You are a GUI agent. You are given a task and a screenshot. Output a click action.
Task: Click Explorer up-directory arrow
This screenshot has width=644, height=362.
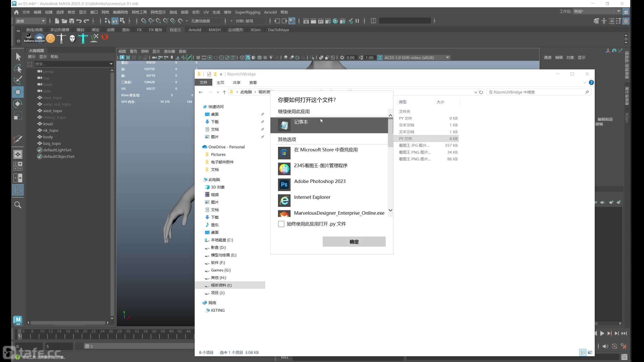[x=224, y=92]
